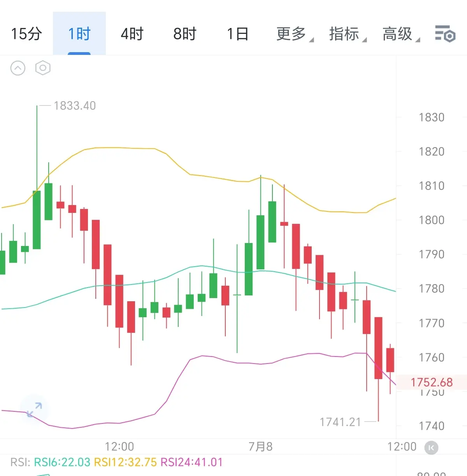The height and width of the screenshot is (476, 467).
Task: Click the RSI: label
Action: pyautogui.click(x=21, y=462)
